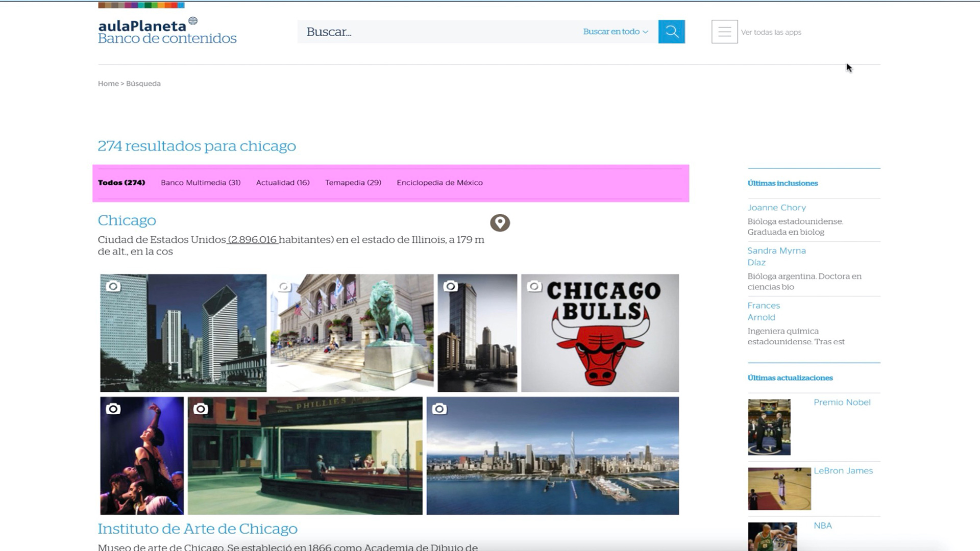Image resolution: width=980 pixels, height=551 pixels.
Task: Open the Chicago article title link
Action: click(x=127, y=220)
